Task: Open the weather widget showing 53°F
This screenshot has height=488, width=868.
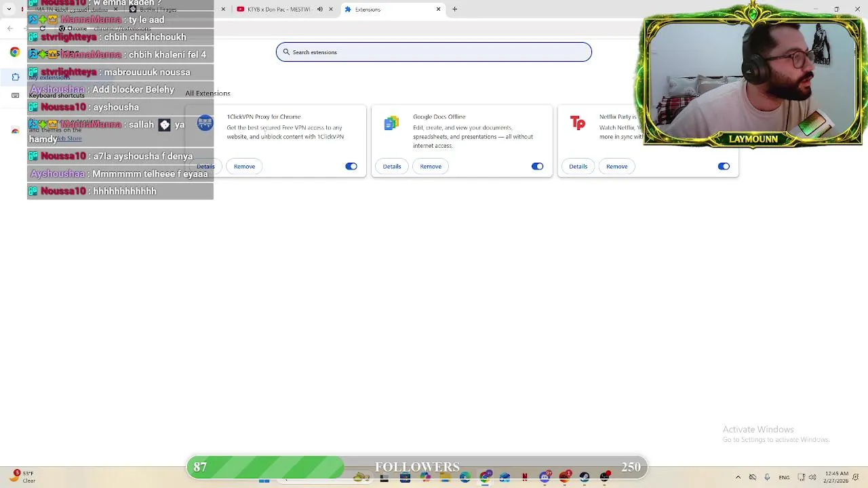Action: point(22,477)
